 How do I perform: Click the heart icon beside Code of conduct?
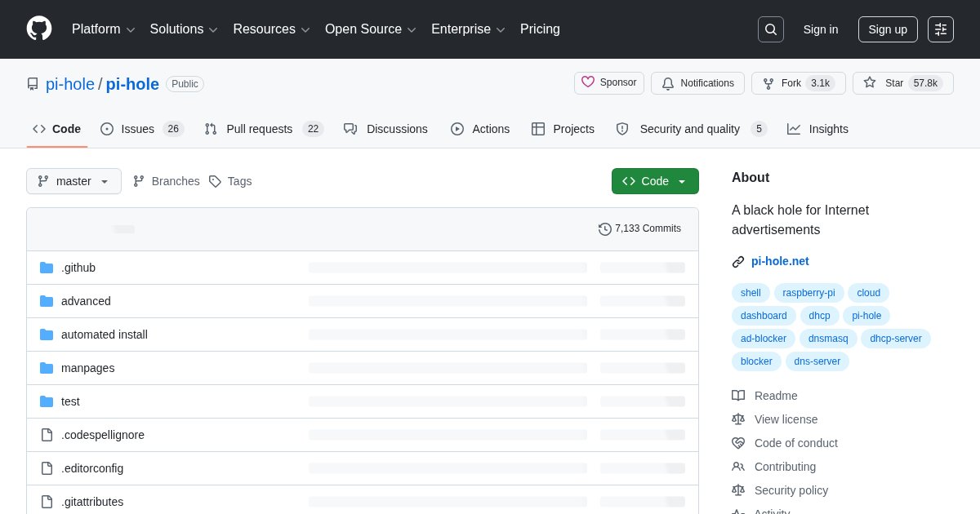(x=738, y=443)
